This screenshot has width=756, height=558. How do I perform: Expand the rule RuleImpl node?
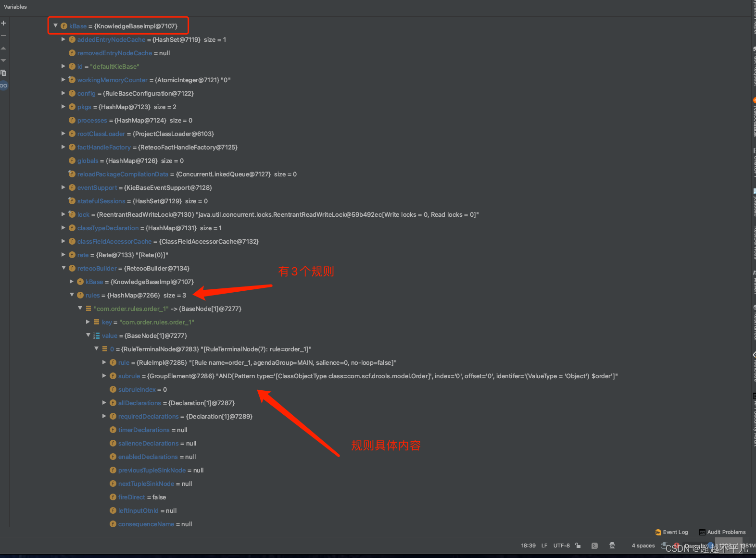[104, 362]
